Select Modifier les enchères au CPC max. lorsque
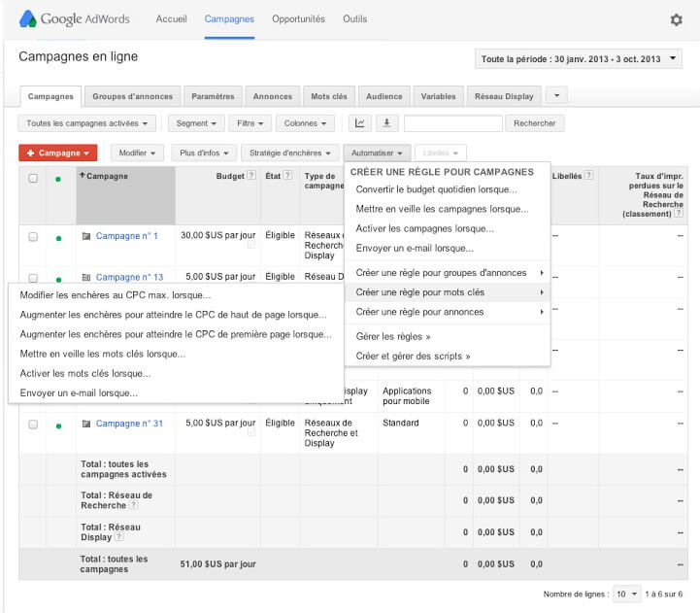The image size is (700, 613). point(177,295)
